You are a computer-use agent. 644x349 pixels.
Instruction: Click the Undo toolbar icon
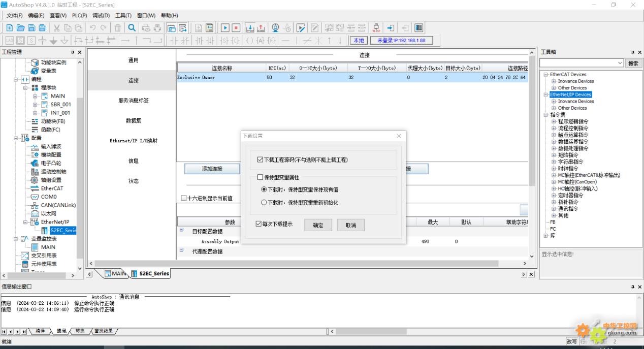coord(93,28)
